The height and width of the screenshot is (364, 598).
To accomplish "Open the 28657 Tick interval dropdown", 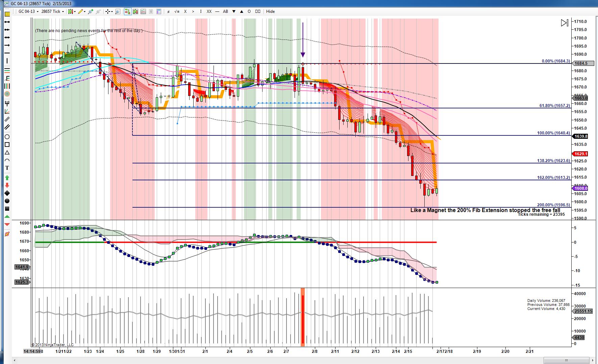I will (x=52, y=11).
